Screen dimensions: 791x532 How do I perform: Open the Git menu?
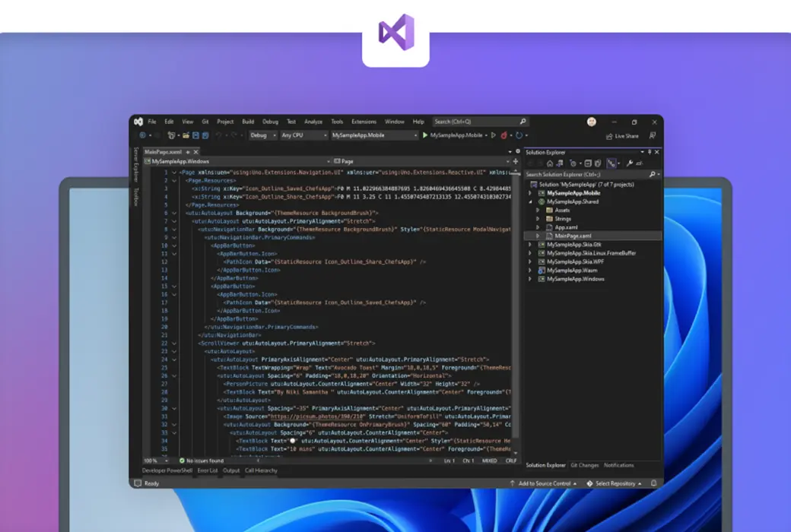tap(205, 122)
